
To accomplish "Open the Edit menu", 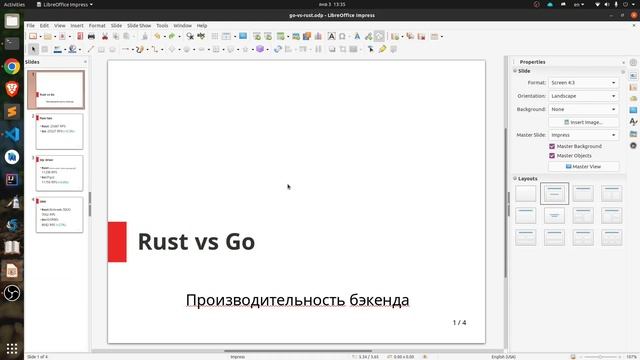I will (x=44, y=25).
